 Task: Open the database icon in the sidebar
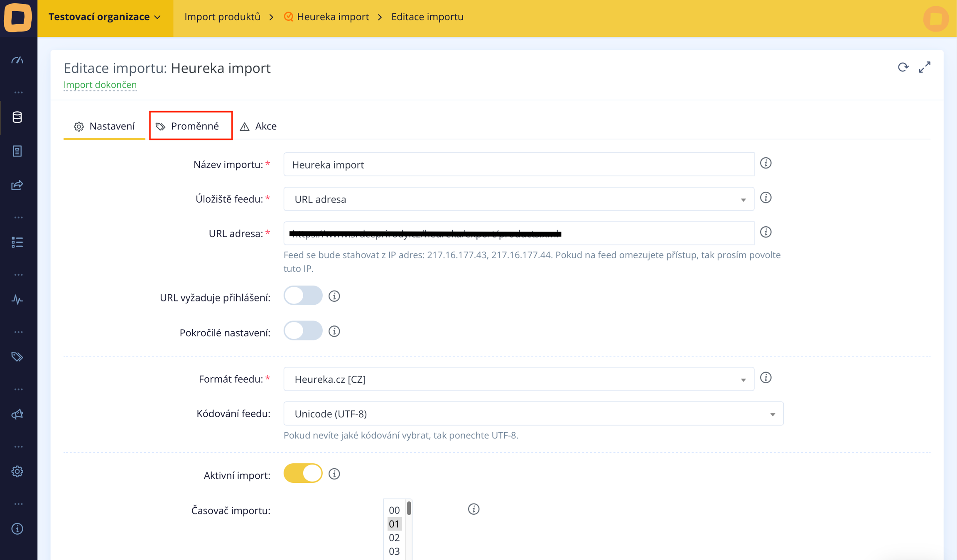pyautogui.click(x=17, y=117)
